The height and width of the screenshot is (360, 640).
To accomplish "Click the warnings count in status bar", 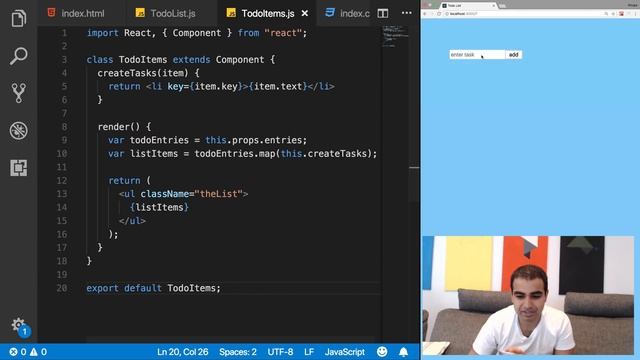I will 38,352.
